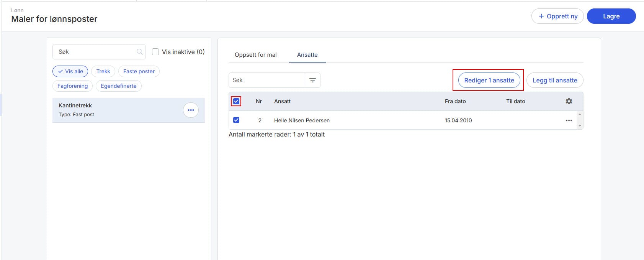Viewport: 644px width, 260px height.
Task: Click the Rediger 1 ansatte button
Action: pyautogui.click(x=489, y=80)
